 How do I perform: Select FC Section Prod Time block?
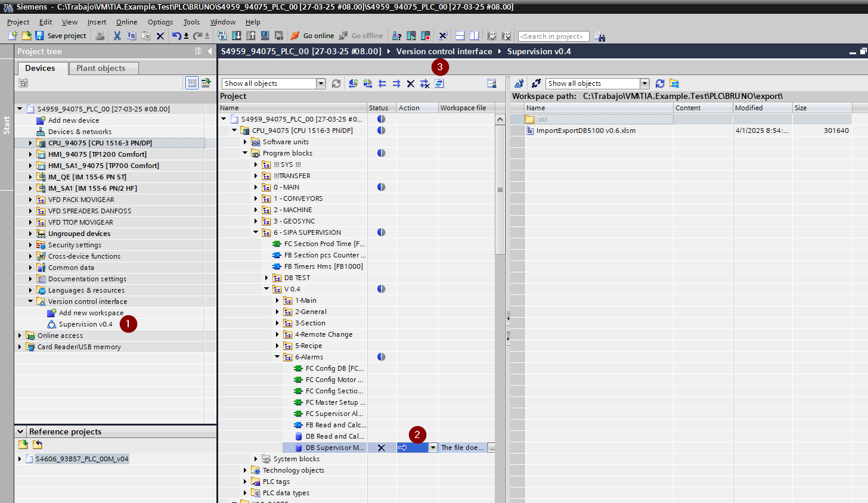tap(324, 244)
